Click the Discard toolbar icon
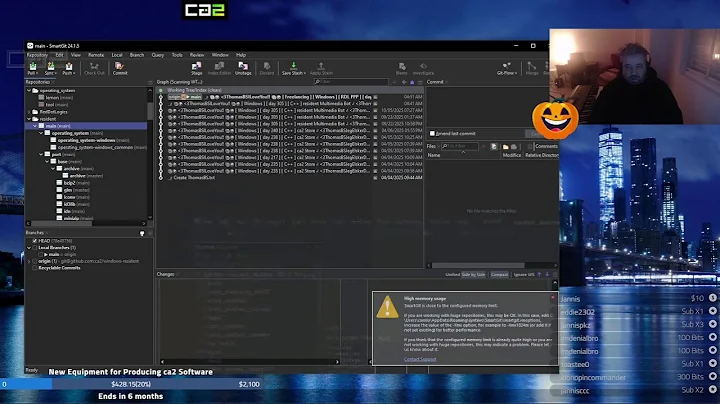This screenshot has height=404, width=720. [267, 68]
